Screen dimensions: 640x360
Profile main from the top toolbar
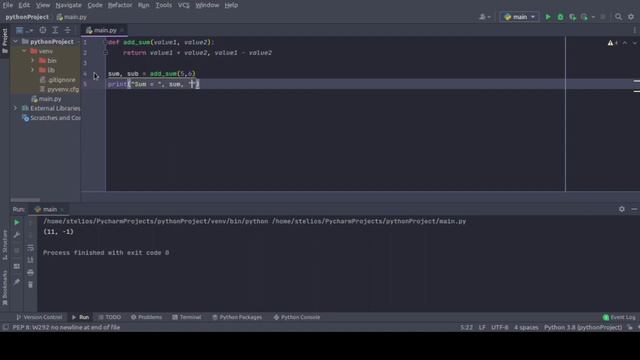click(584, 17)
